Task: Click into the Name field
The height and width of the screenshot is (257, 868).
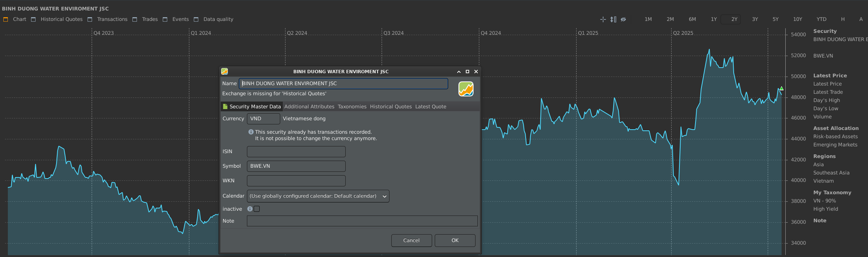Action: [343, 84]
